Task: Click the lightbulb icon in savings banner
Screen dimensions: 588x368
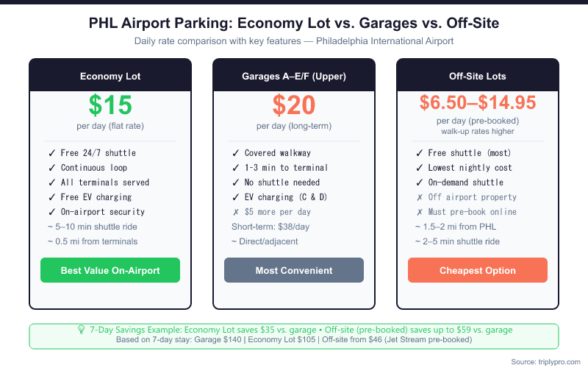Action: point(81,330)
